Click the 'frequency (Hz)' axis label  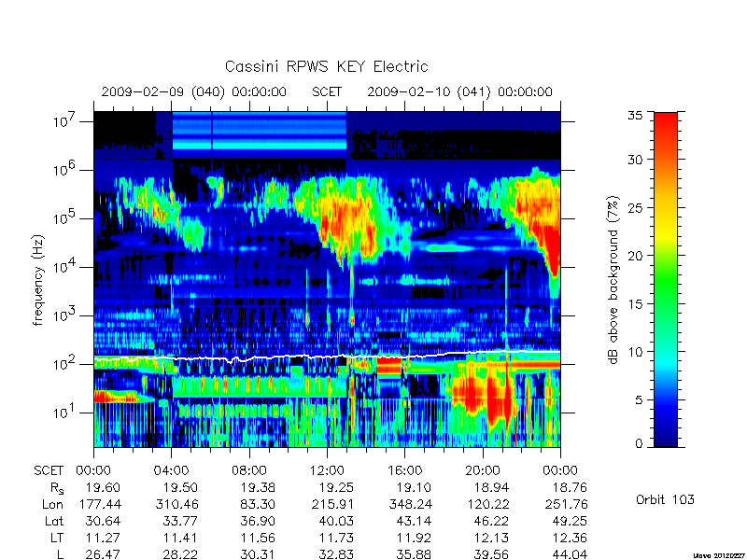[x=38, y=280]
